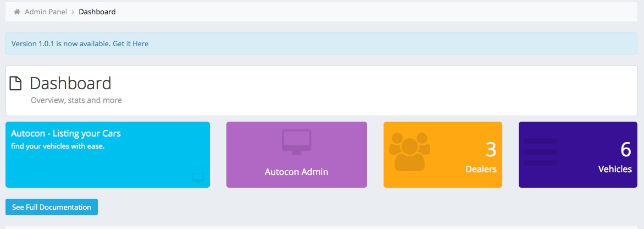Click the home icon in breadcrumb

17,12
